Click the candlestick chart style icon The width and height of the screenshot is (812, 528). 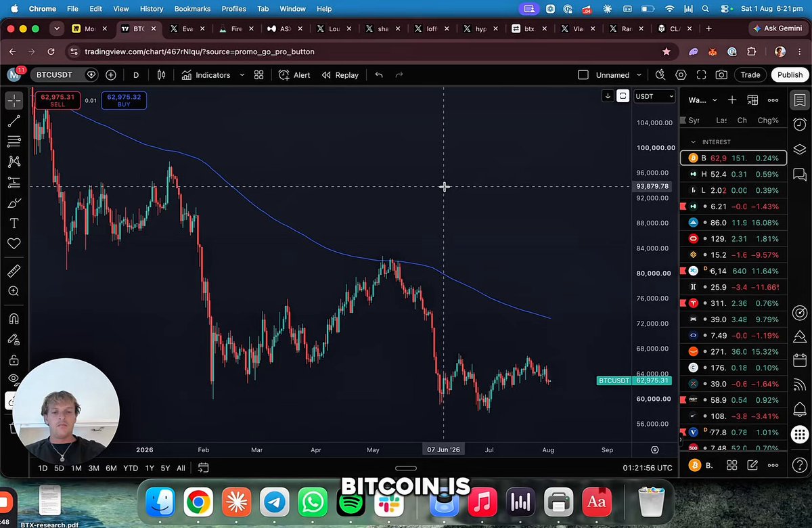tap(161, 75)
